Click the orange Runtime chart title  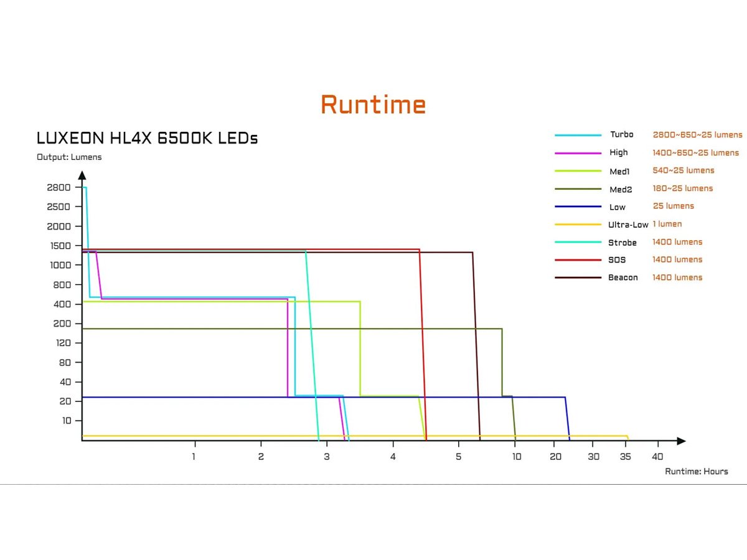click(x=374, y=105)
